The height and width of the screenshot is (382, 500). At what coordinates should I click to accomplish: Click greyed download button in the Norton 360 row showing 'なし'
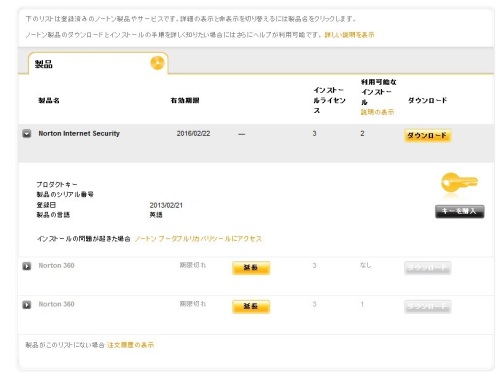(x=428, y=268)
